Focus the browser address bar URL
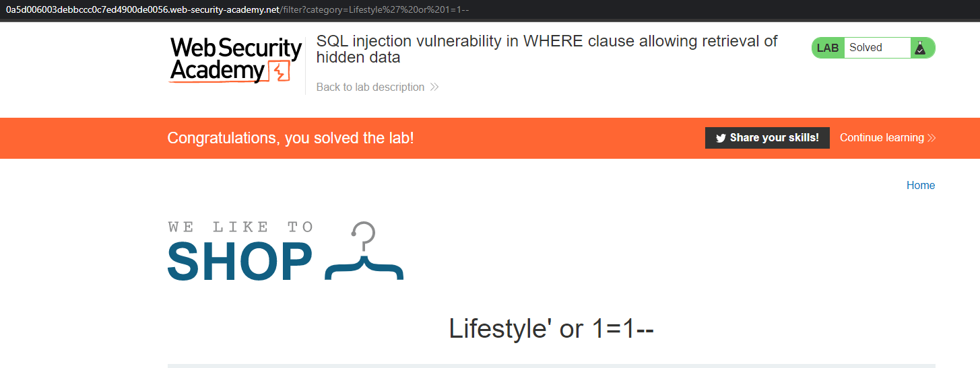Image resolution: width=980 pixels, height=368 pixels. pyautogui.click(x=236, y=9)
